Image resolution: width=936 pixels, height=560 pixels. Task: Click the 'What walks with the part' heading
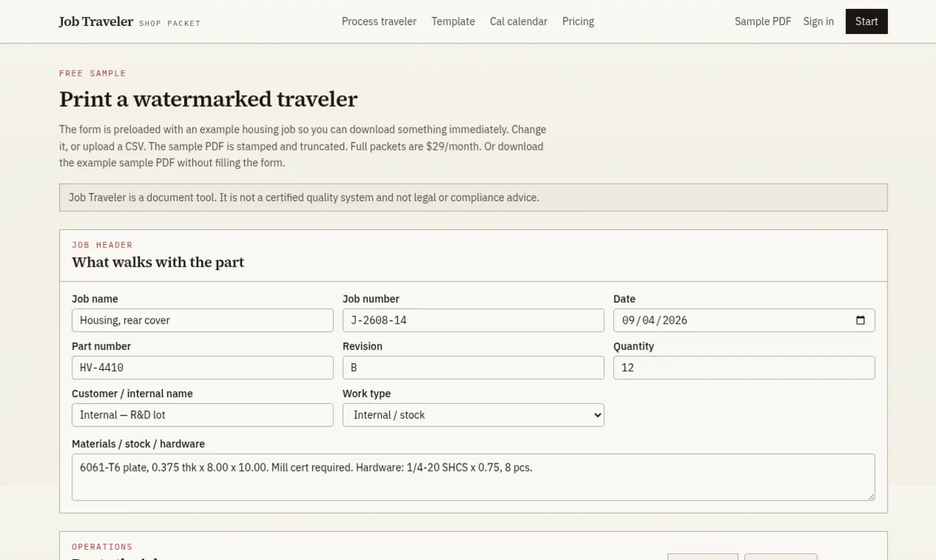click(x=158, y=262)
